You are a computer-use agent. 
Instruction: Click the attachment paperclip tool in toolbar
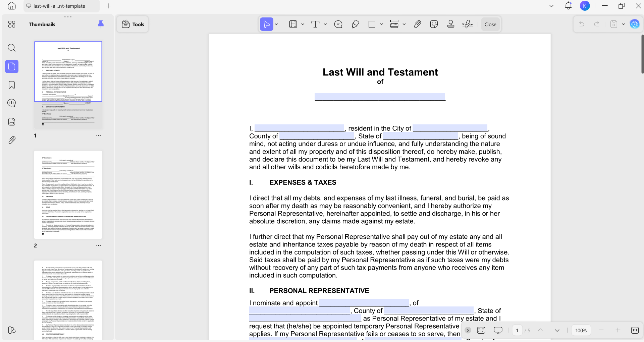point(417,24)
